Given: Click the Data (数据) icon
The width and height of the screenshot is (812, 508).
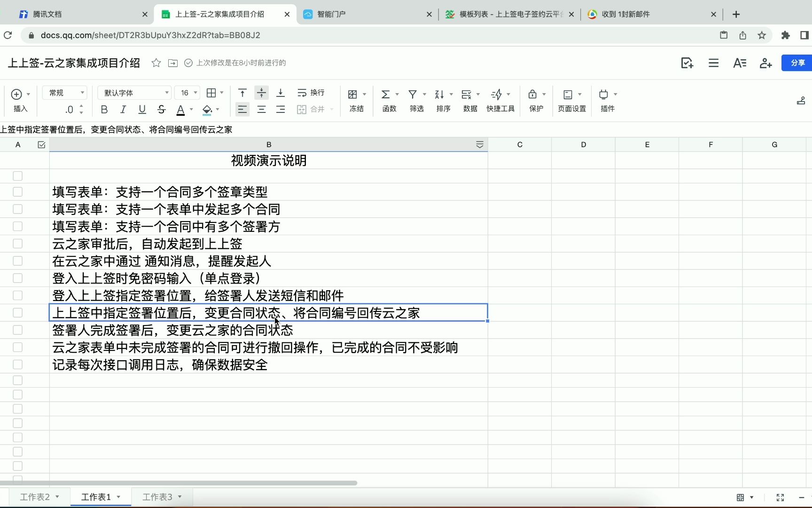Looking at the screenshot, I should coord(466,95).
